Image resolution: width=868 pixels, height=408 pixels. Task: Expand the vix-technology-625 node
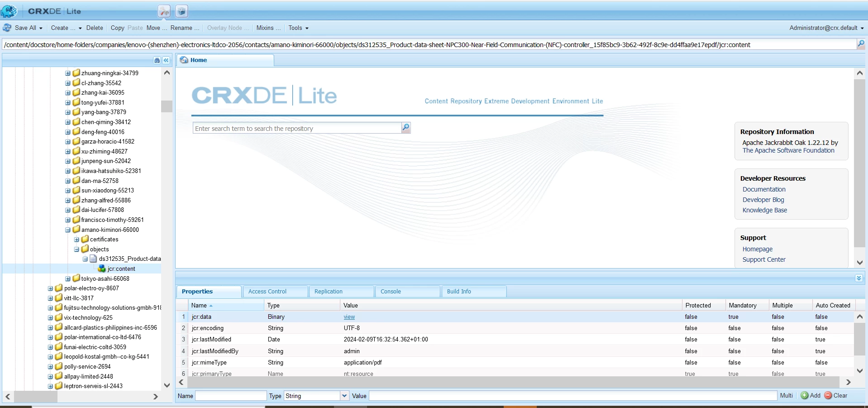[x=50, y=318]
